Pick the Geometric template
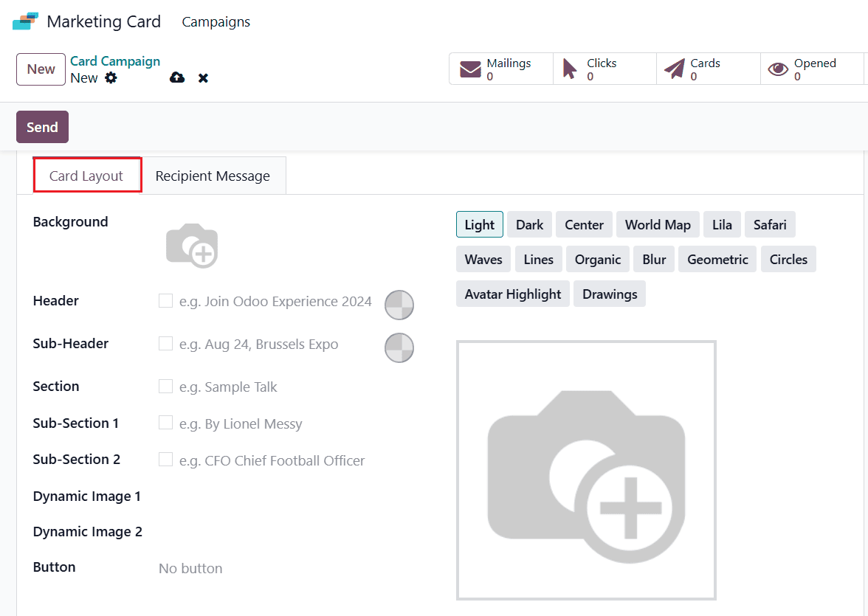 (x=717, y=259)
